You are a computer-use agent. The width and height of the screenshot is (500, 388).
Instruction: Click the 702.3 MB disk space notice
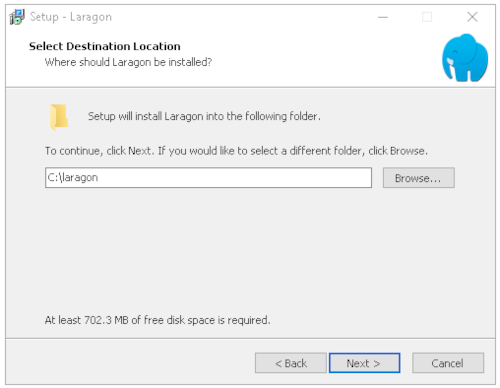coord(157,320)
